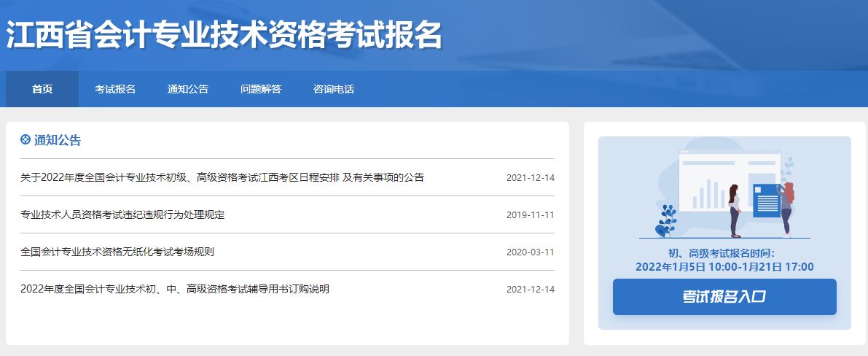Open the 无纸化考试考场规则 notice

[117, 252]
